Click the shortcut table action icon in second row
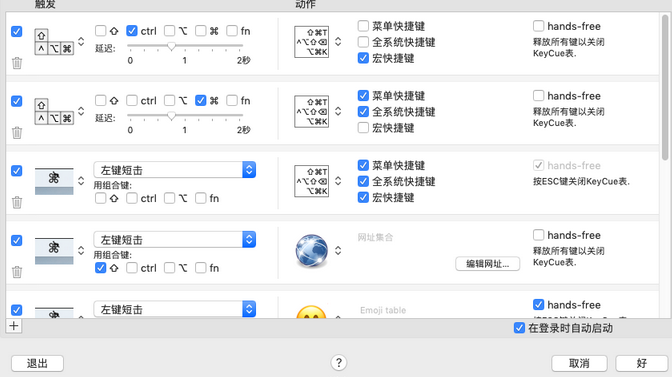This screenshot has width=672, height=377. point(312,112)
